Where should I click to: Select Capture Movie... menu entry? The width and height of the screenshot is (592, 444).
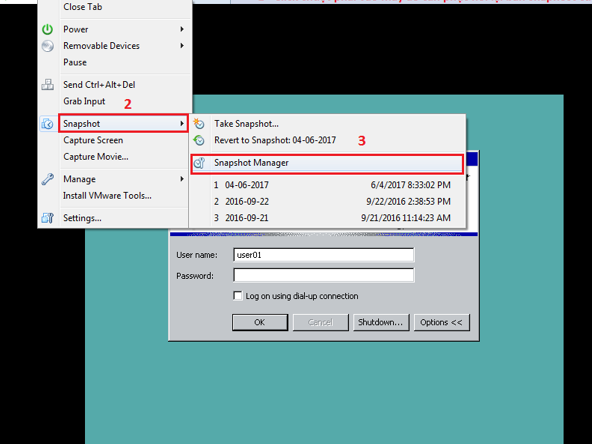96,157
